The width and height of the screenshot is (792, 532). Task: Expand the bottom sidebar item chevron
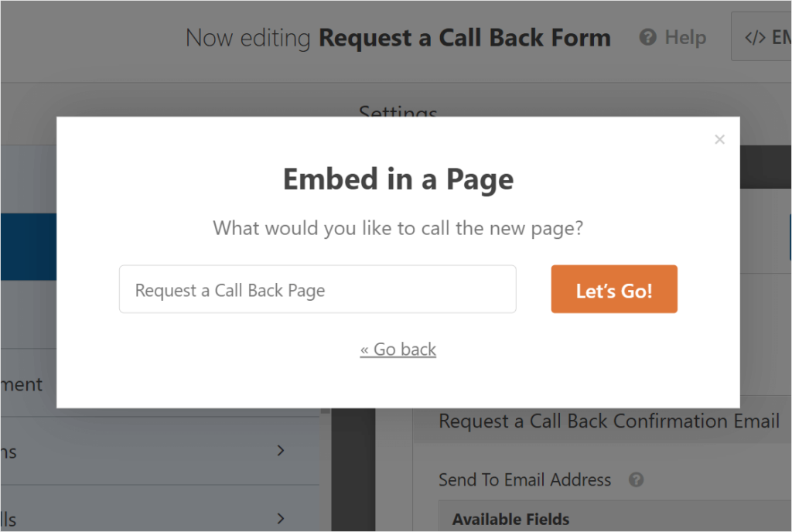(281, 518)
